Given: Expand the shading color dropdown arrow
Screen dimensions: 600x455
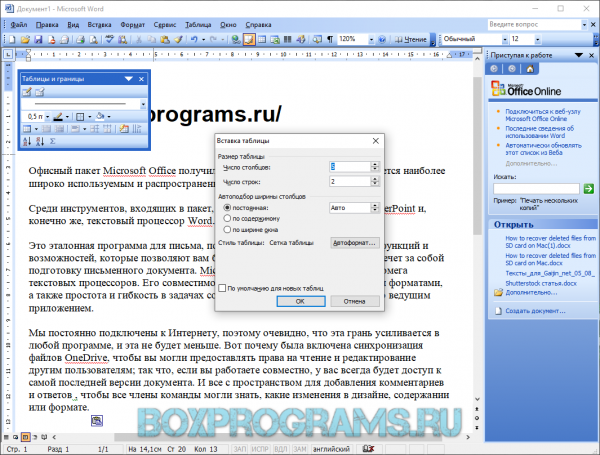Looking at the screenshot, I should (109, 117).
